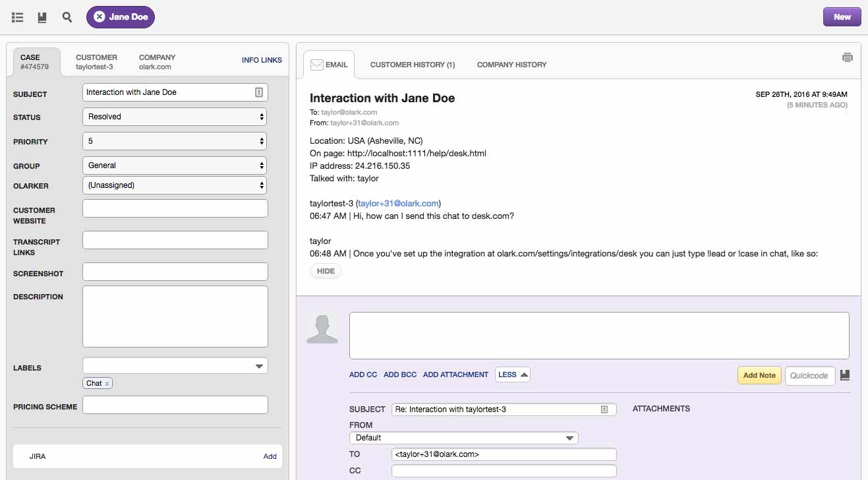
Task: Switch to the Customer History tab
Action: point(412,65)
